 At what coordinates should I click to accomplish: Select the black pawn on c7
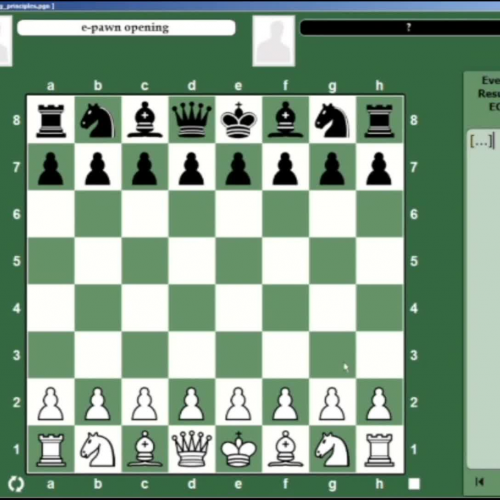click(x=144, y=169)
